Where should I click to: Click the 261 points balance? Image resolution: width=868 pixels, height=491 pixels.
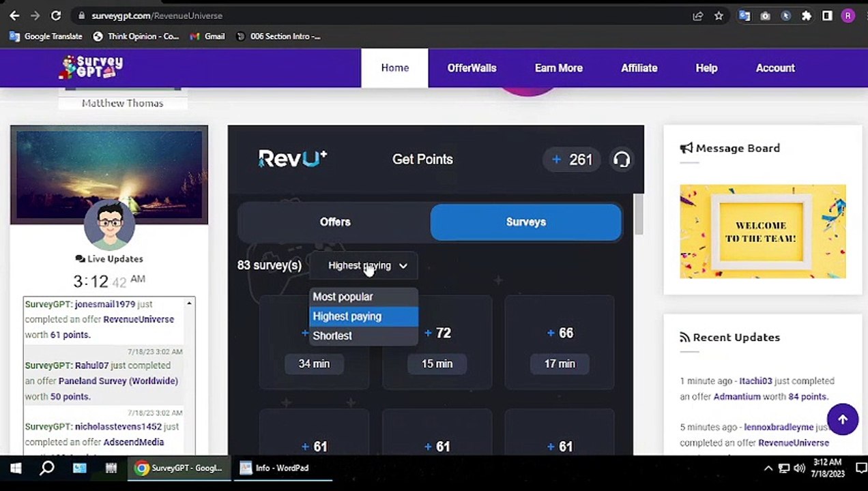click(x=571, y=160)
